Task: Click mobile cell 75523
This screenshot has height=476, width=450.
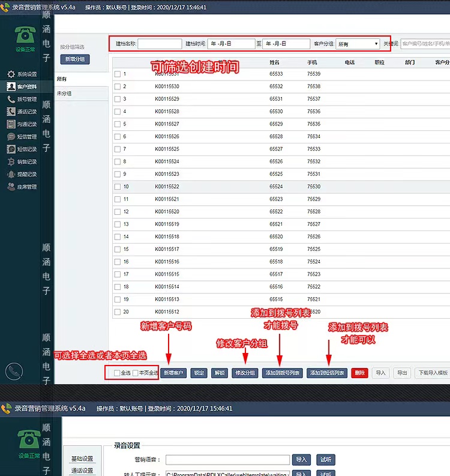Action: pyautogui.click(x=314, y=274)
